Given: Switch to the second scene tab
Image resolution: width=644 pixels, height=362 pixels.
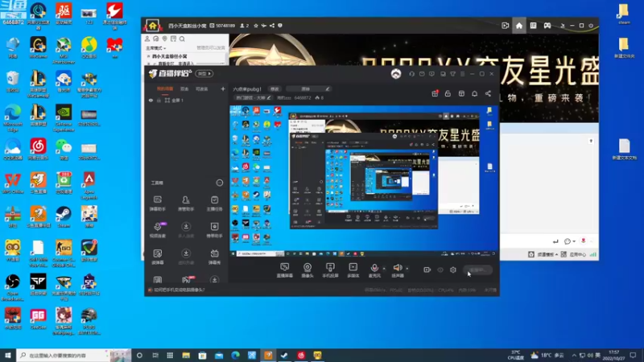Looking at the screenshot, I should coord(184,88).
